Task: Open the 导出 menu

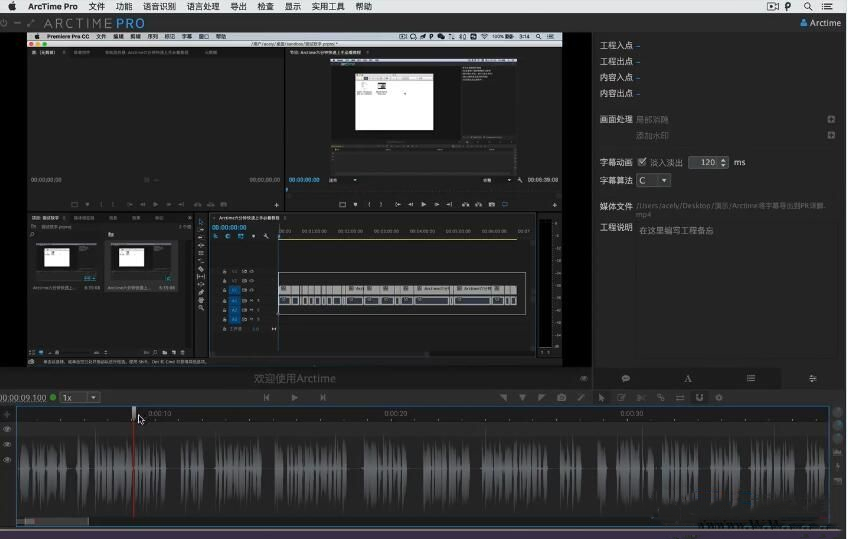Action: tap(238, 7)
